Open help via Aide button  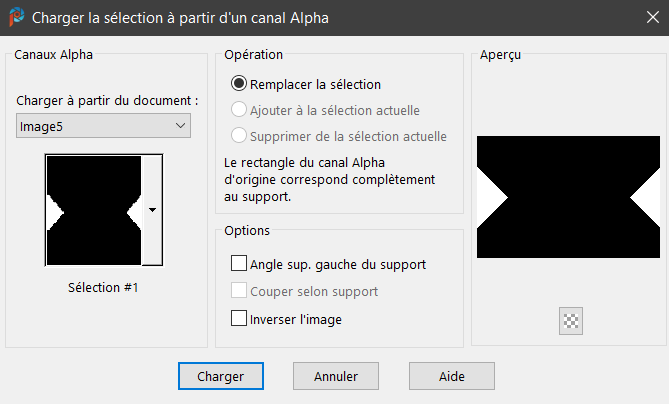click(451, 375)
